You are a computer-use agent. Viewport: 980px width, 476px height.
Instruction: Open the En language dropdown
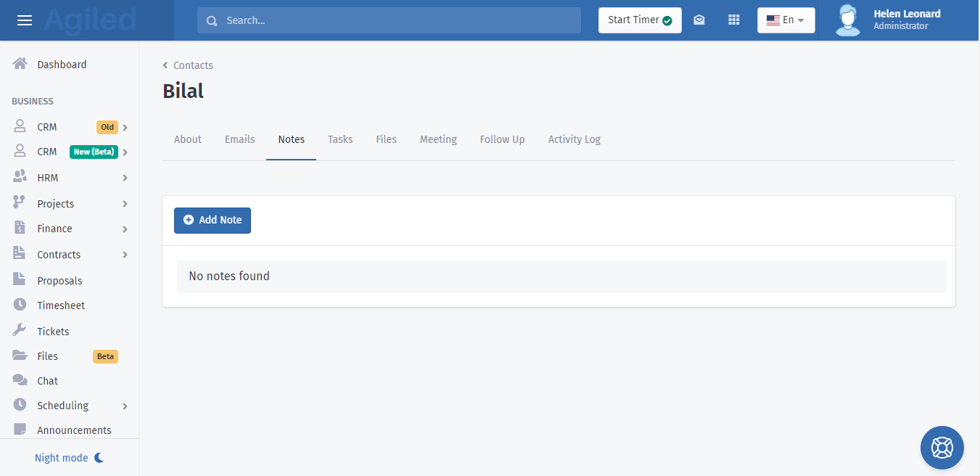coord(786,20)
